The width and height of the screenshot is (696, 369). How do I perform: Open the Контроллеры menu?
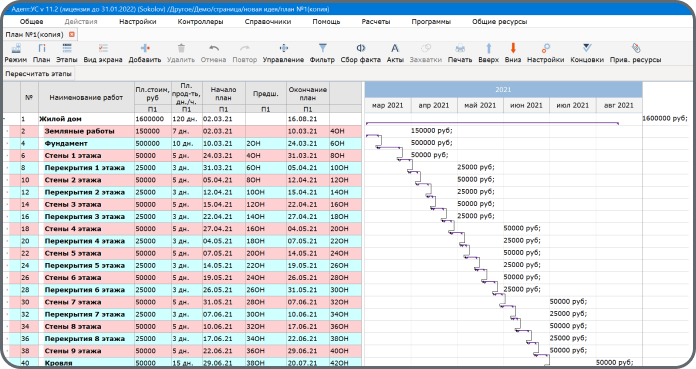[200, 21]
